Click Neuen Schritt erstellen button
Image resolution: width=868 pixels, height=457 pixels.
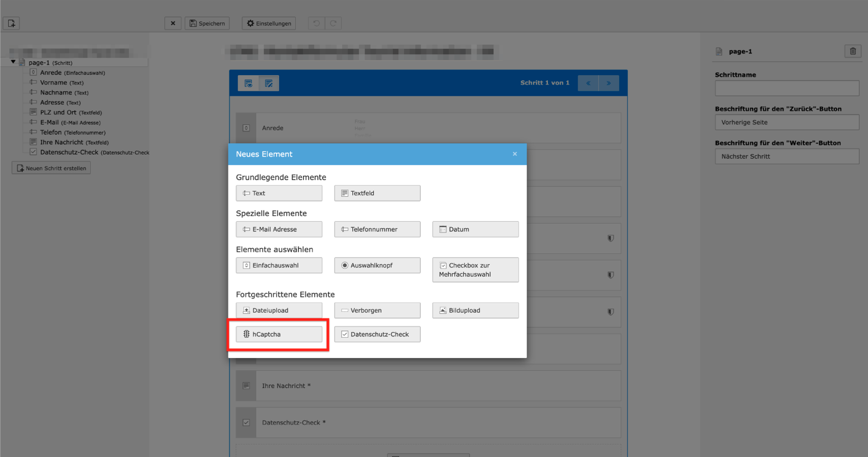point(51,168)
